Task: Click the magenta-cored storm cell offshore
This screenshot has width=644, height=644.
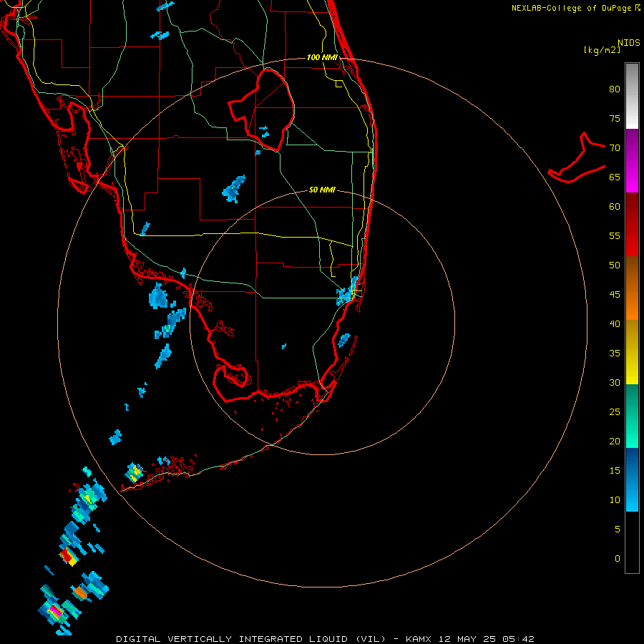Action: coord(54,612)
